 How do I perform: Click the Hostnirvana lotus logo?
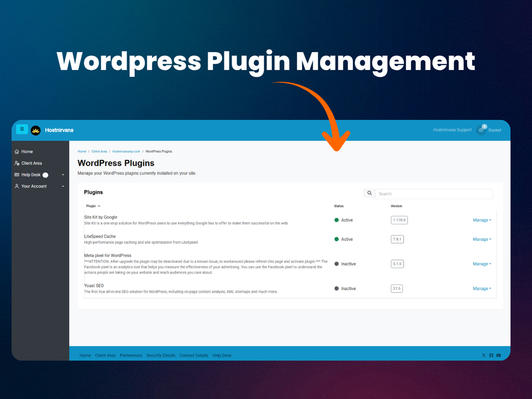36,130
